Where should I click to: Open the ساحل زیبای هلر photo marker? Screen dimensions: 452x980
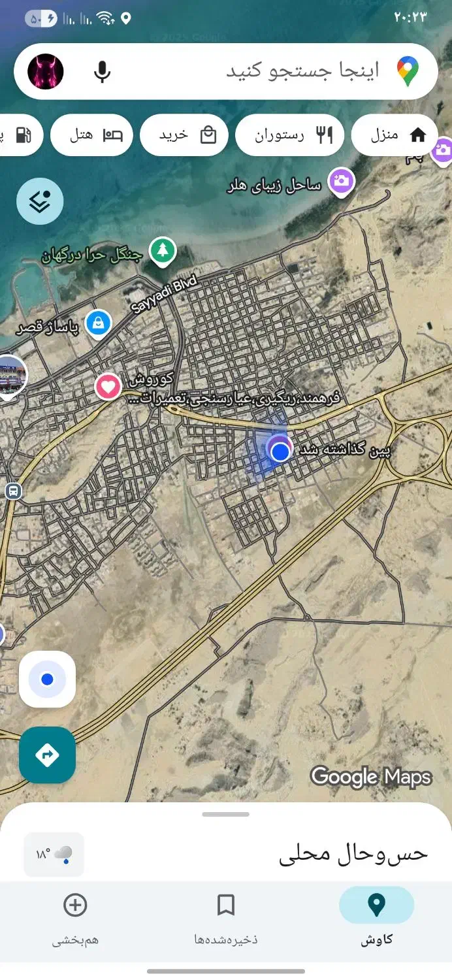click(341, 181)
